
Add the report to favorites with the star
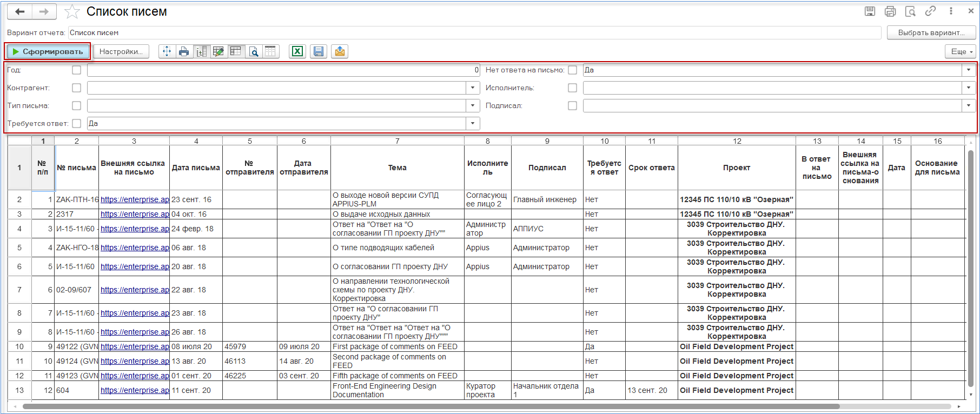(72, 11)
